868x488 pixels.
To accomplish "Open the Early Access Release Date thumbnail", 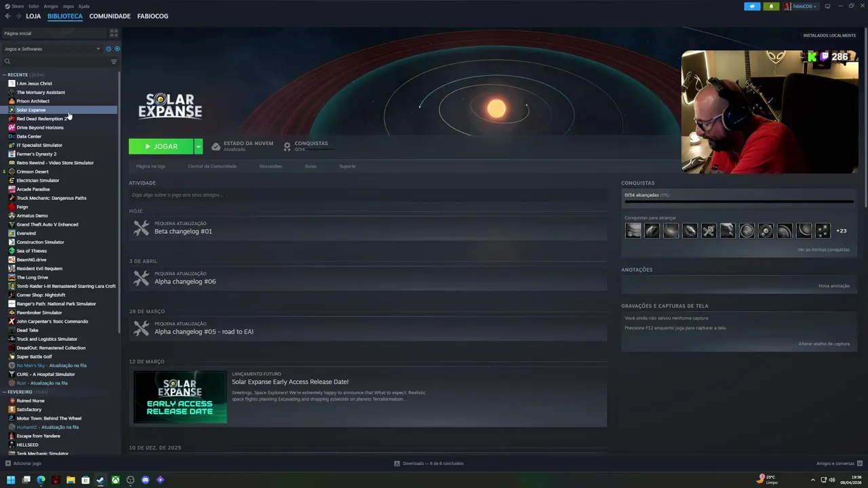I will point(180,397).
